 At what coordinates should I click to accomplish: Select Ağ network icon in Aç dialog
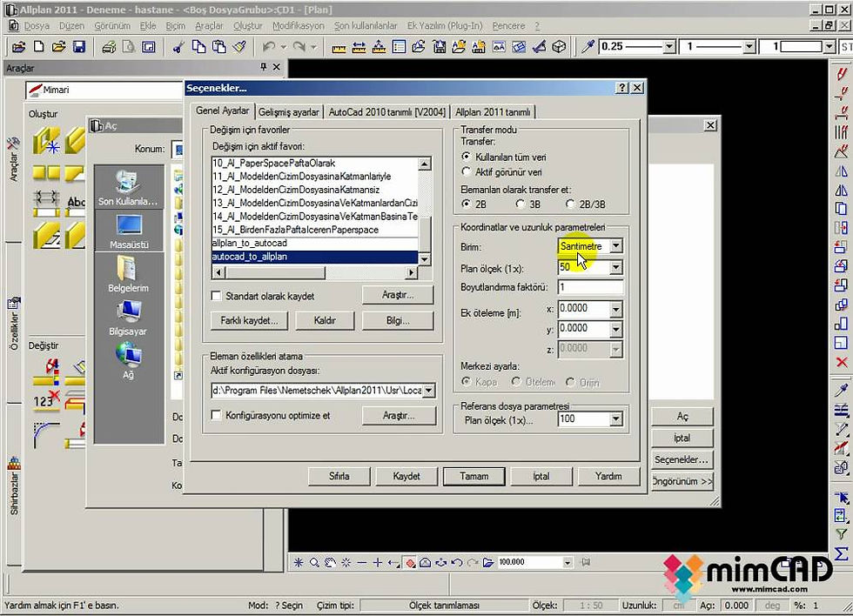coord(129,360)
